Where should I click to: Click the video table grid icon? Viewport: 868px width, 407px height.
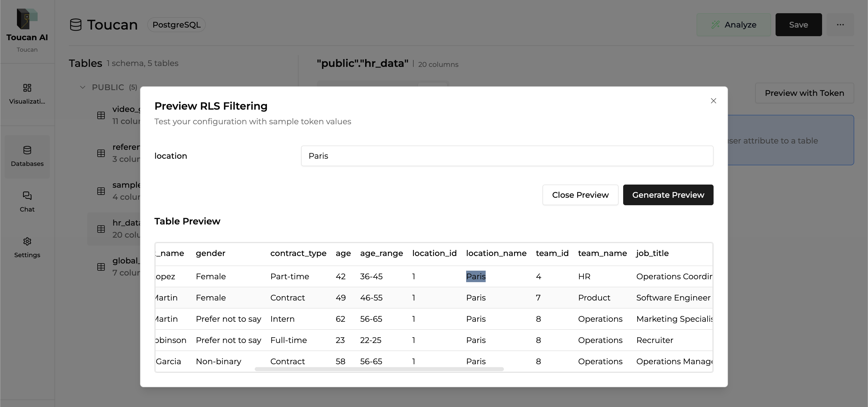[x=101, y=115]
